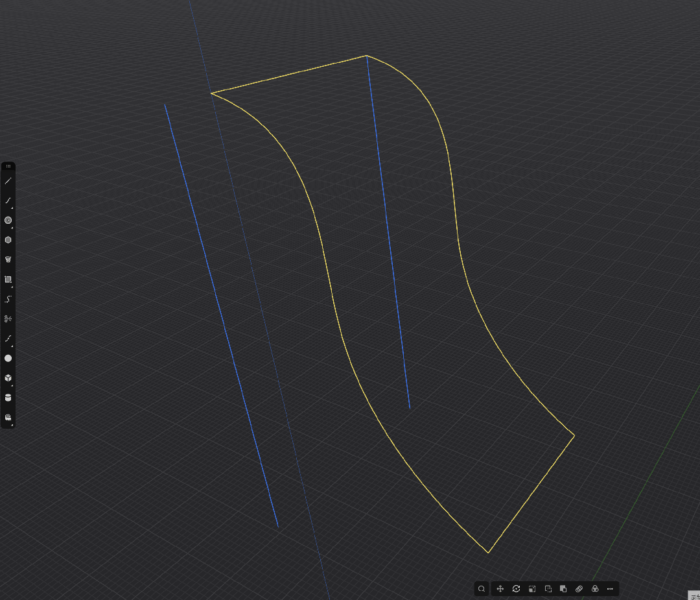Choose the solid wavy curve tool above Sphere
This screenshot has width=700, height=600.
[x=8, y=339]
